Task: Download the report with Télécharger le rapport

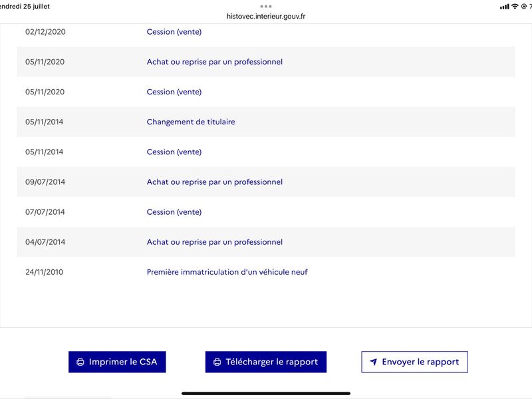Action: click(x=265, y=362)
